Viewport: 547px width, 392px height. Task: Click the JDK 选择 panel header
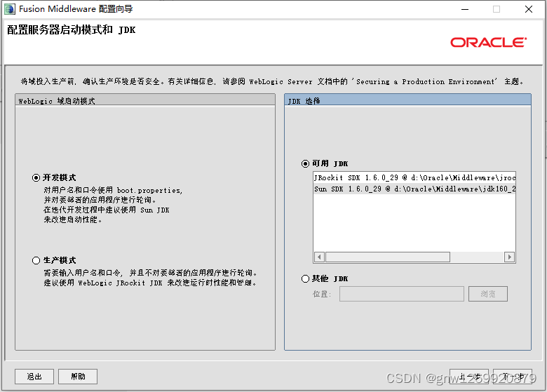click(x=407, y=100)
